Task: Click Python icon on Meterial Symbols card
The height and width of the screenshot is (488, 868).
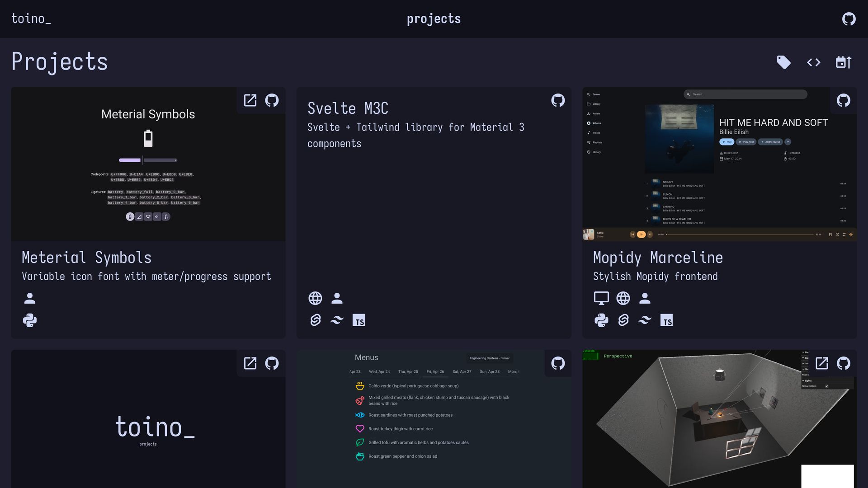Action: [x=30, y=320]
